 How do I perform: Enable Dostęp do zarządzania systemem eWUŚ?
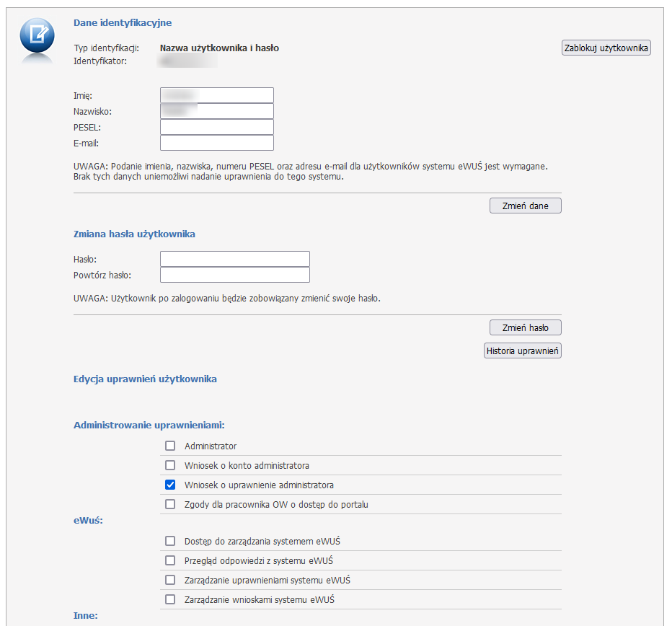tap(171, 541)
